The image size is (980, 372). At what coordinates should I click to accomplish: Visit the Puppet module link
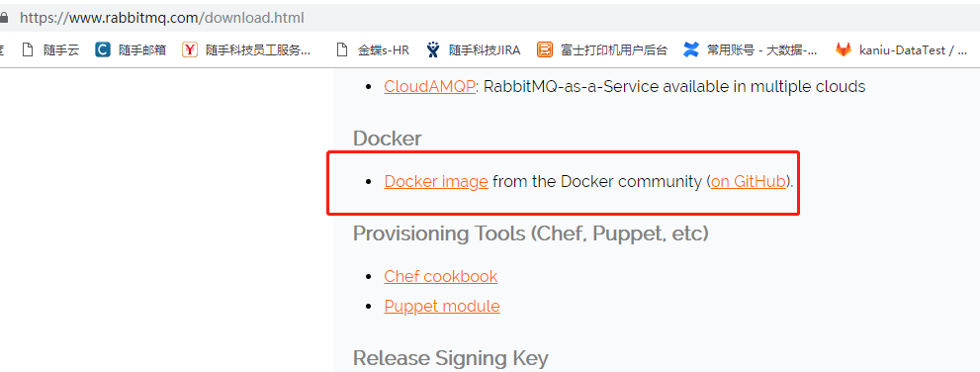[442, 307]
